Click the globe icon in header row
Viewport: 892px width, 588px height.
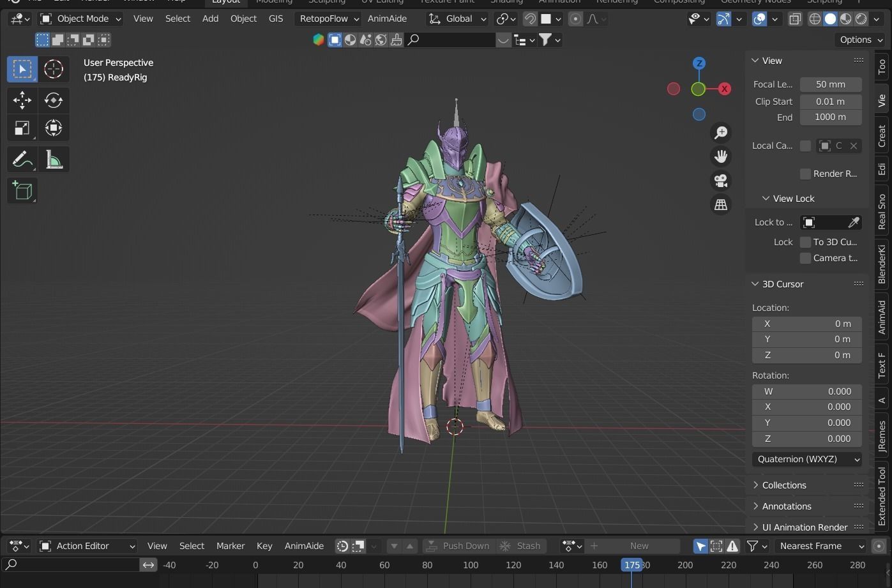[381, 40]
